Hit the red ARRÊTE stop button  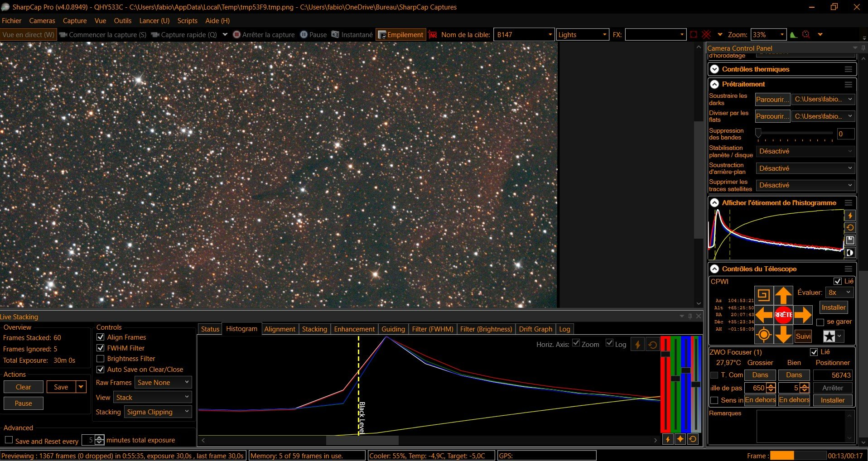[x=783, y=315]
